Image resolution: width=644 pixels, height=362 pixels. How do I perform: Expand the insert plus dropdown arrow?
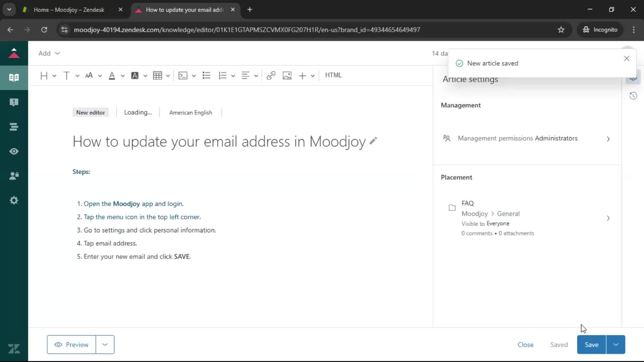pos(313,76)
